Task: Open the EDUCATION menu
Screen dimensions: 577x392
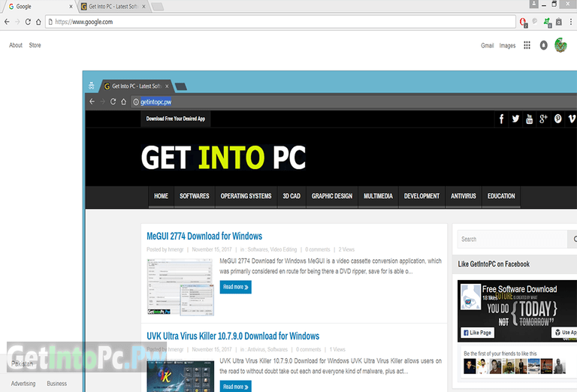Action: (501, 196)
